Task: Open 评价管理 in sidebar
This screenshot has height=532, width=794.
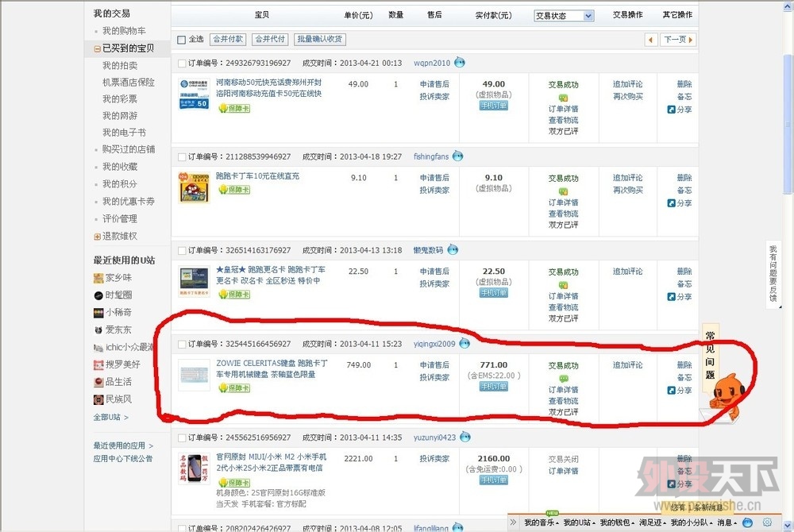Action: tap(120, 218)
